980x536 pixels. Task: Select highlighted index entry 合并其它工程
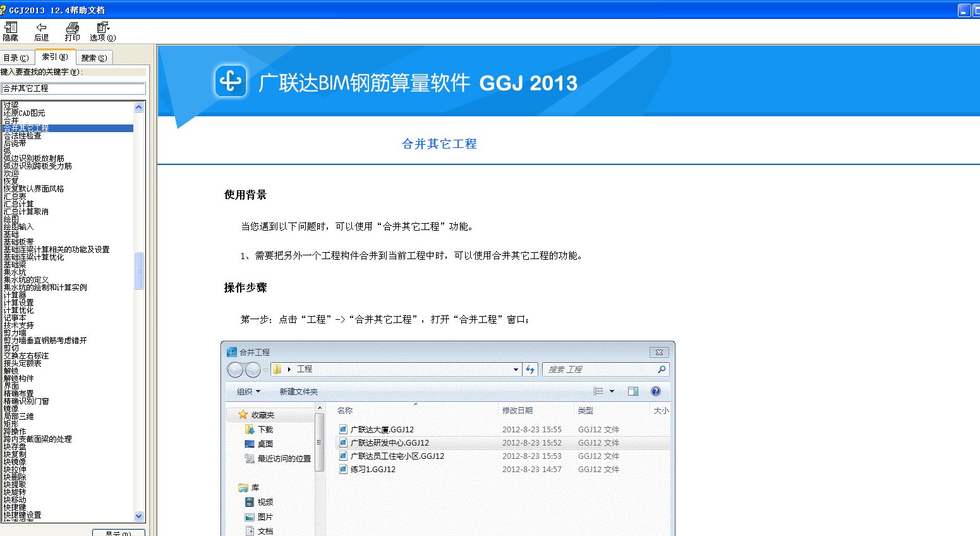pyautogui.click(x=68, y=128)
